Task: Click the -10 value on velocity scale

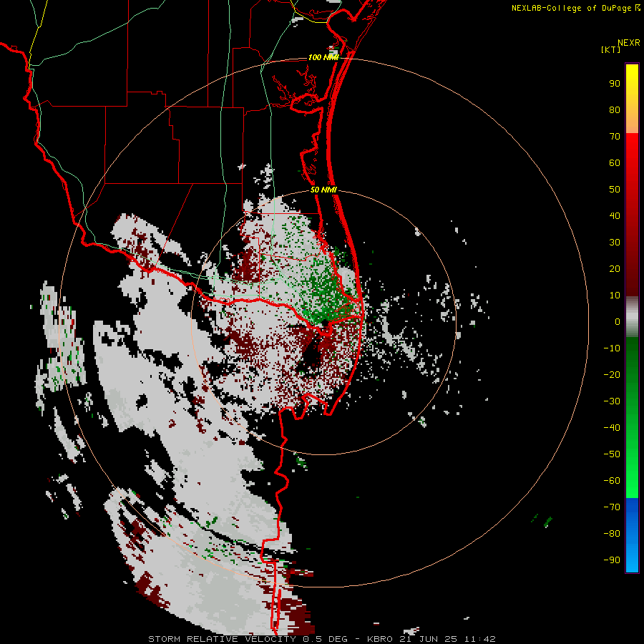Action: [x=612, y=348]
